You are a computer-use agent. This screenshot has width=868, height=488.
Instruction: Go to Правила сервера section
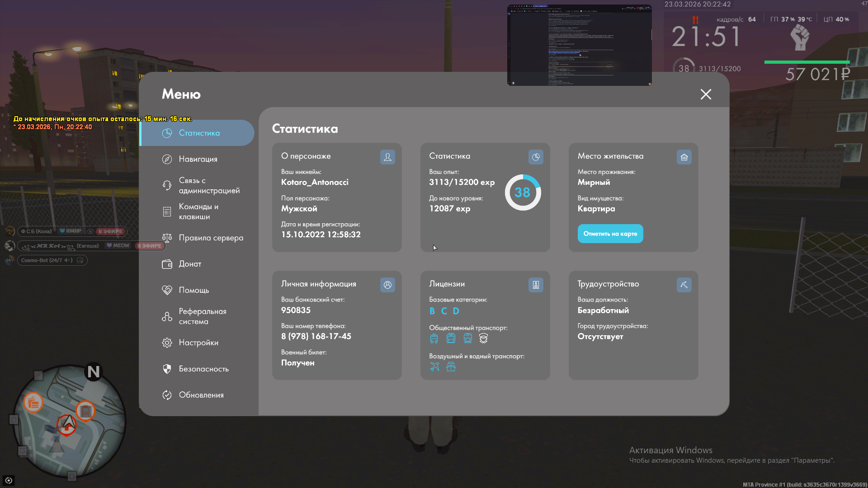[x=211, y=238]
